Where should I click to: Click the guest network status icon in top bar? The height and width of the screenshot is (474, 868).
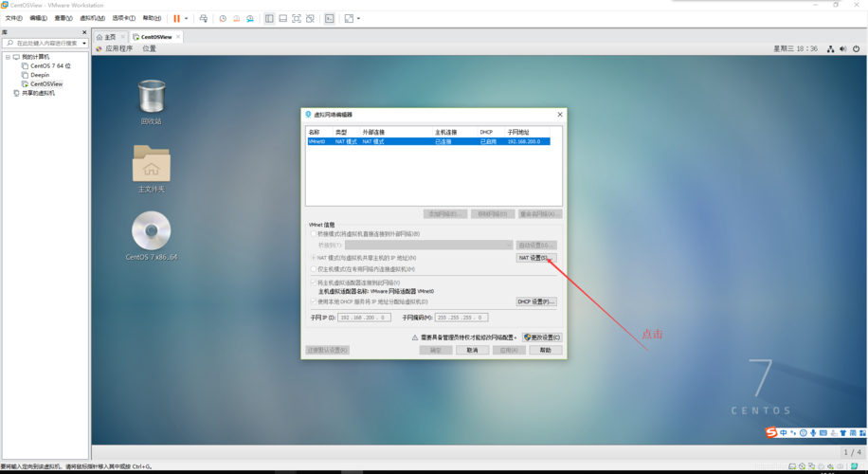(x=830, y=48)
